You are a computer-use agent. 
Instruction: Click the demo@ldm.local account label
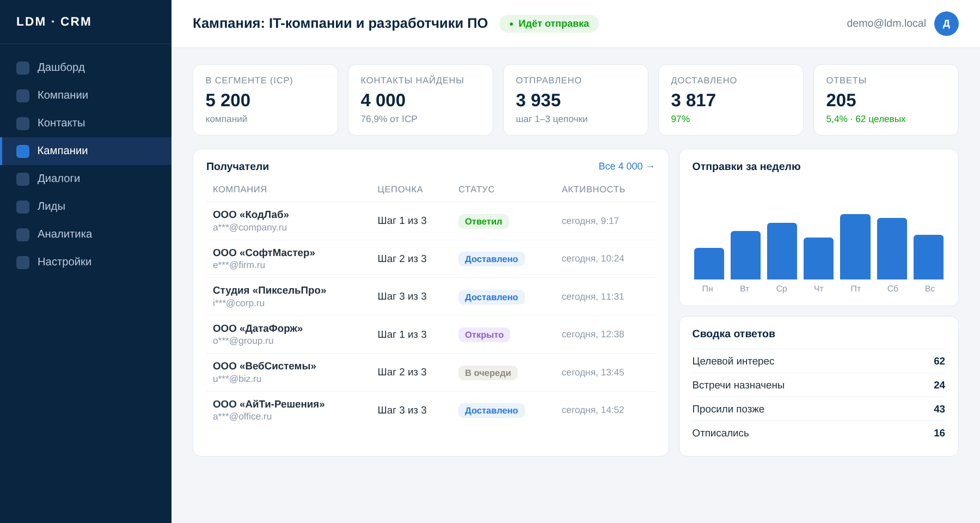coord(886,23)
